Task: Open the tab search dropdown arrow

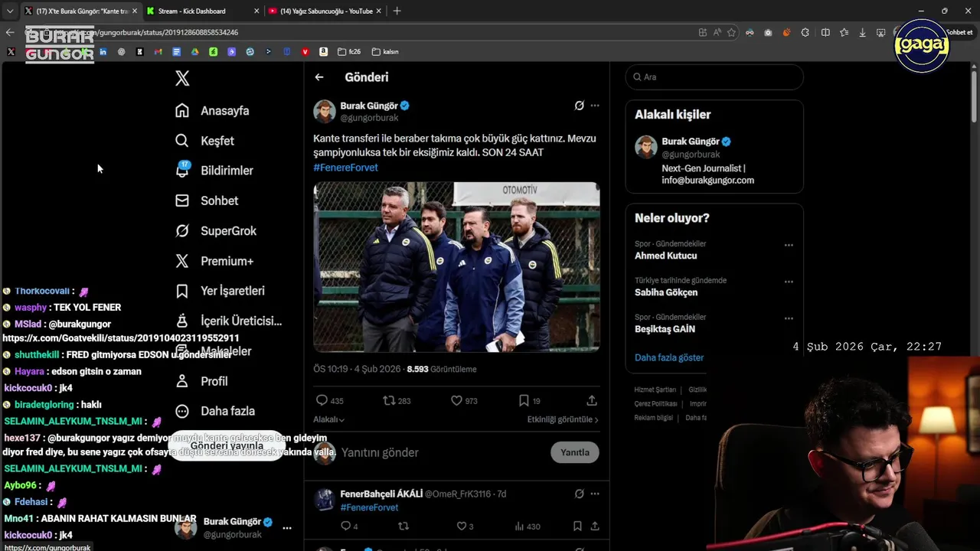Action: 10,11
